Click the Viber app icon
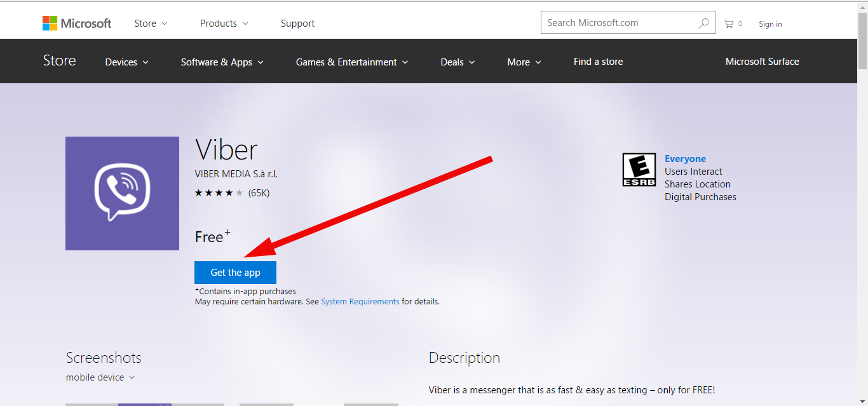The image size is (868, 406). coord(122,193)
